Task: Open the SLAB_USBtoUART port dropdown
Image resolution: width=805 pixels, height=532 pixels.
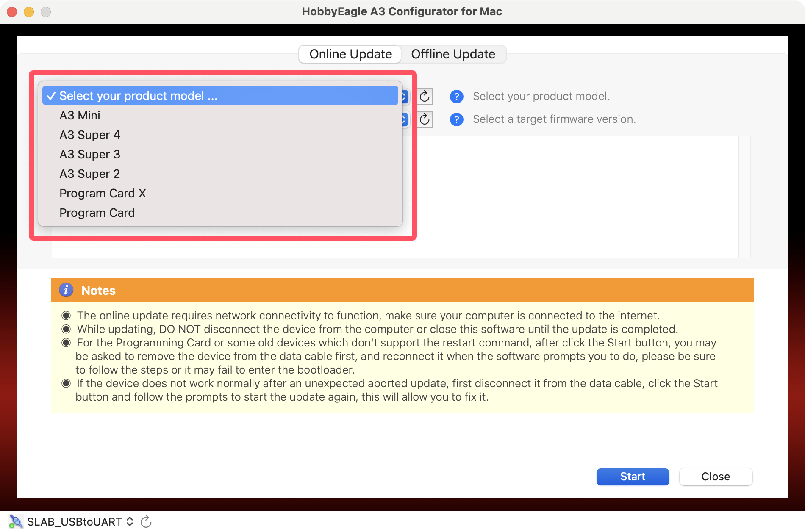Action: click(x=80, y=521)
